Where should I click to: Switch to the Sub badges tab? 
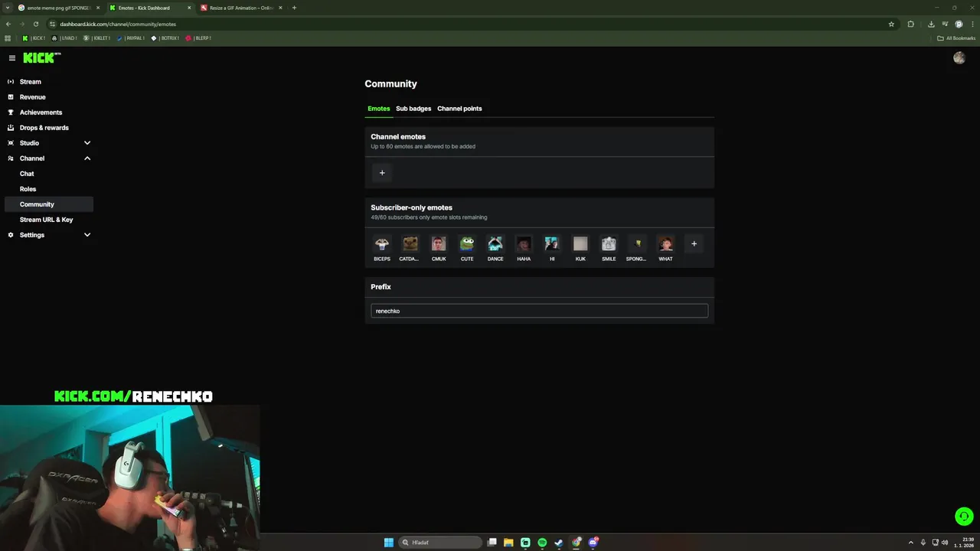[413, 109]
